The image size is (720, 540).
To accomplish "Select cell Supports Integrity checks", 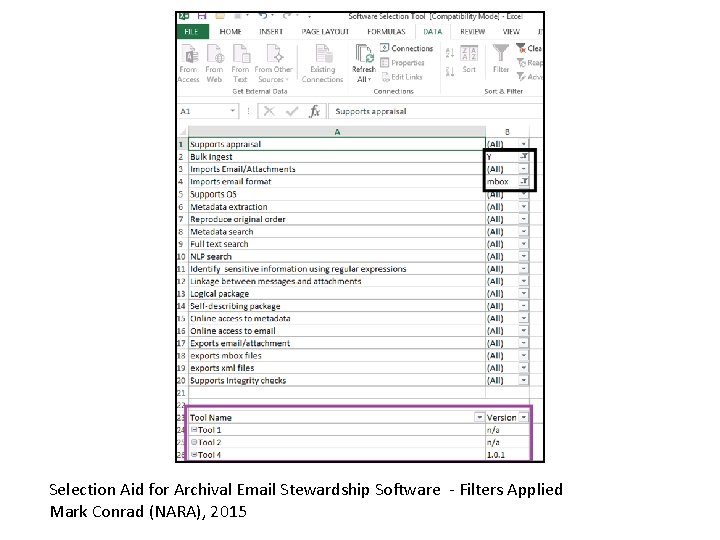I will (337, 380).
